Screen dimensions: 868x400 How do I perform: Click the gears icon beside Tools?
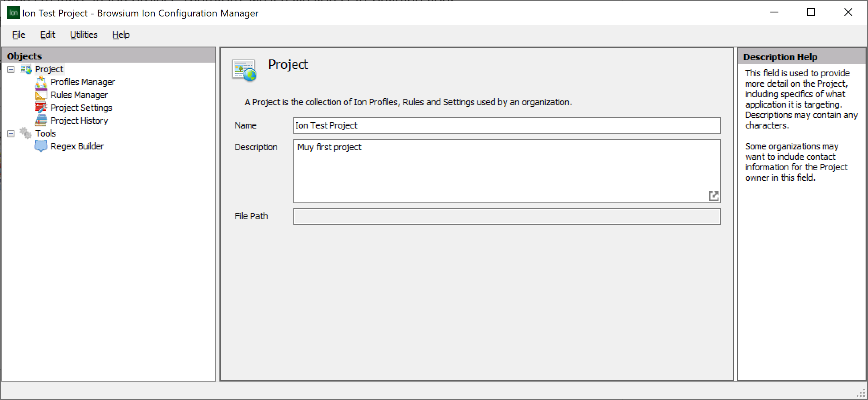point(26,133)
